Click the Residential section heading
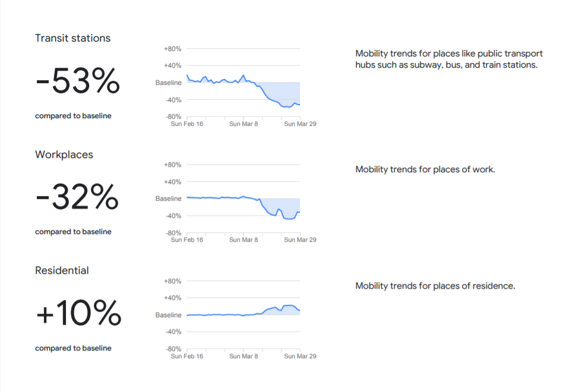The image size is (588, 392). point(62,270)
